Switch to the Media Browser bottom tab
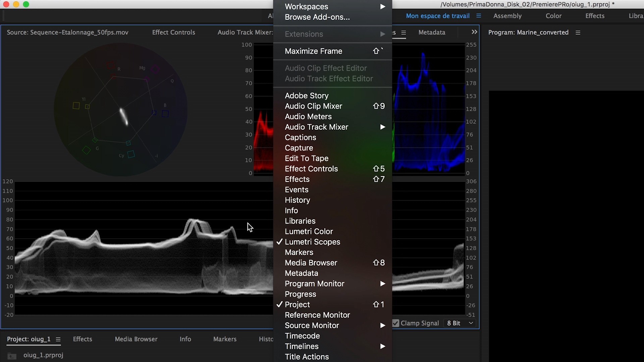The image size is (644, 362). [136, 339]
